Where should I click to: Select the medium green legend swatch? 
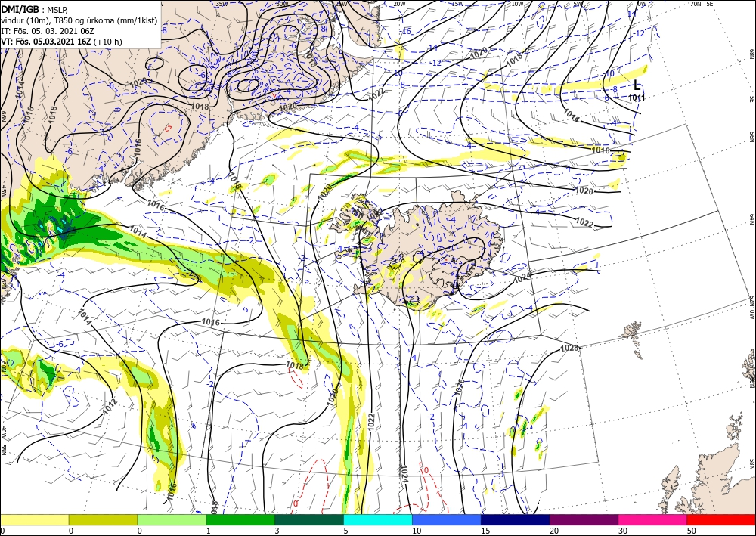tap(240, 519)
